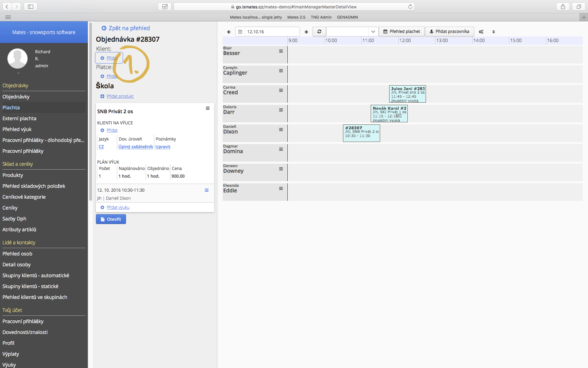Open GENADMIN bookmark
The image size is (588, 368).
pos(347,17)
